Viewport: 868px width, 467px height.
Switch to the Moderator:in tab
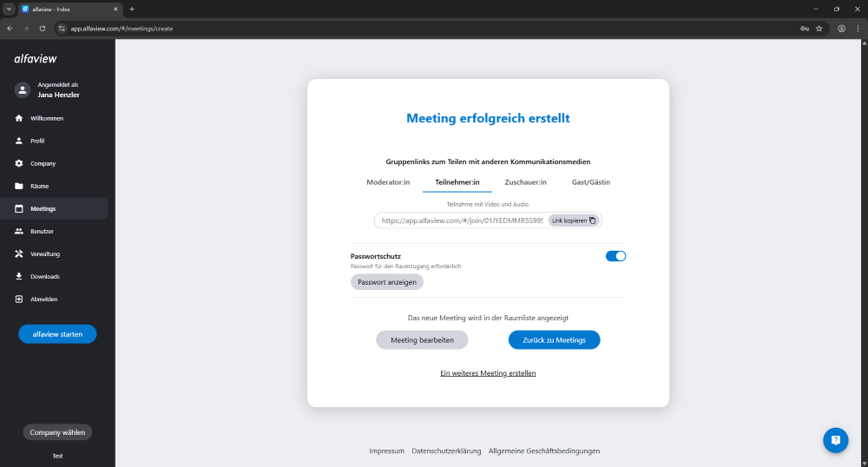pyautogui.click(x=388, y=182)
